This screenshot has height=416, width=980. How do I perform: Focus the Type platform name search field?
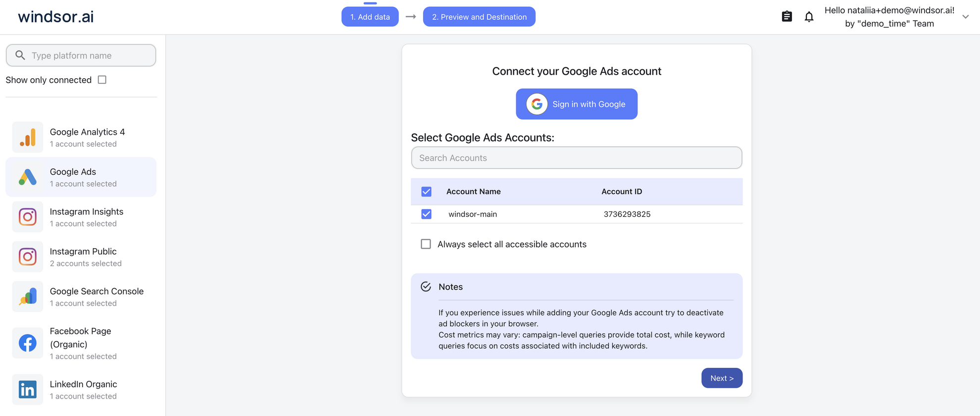(81, 55)
